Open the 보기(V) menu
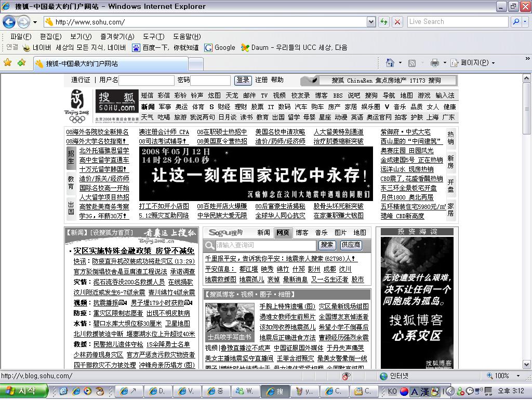 tap(81, 36)
